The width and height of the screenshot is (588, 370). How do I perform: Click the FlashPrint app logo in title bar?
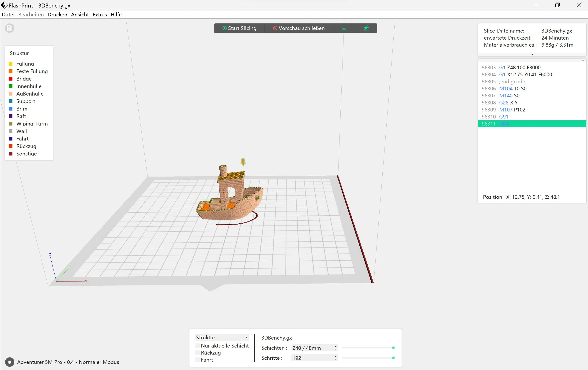4,5
